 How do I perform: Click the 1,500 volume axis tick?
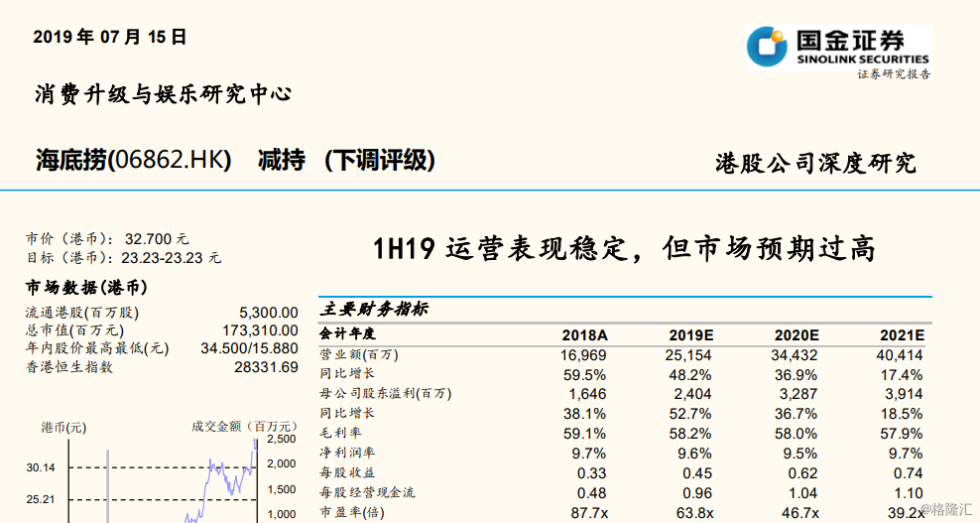[x=282, y=490]
